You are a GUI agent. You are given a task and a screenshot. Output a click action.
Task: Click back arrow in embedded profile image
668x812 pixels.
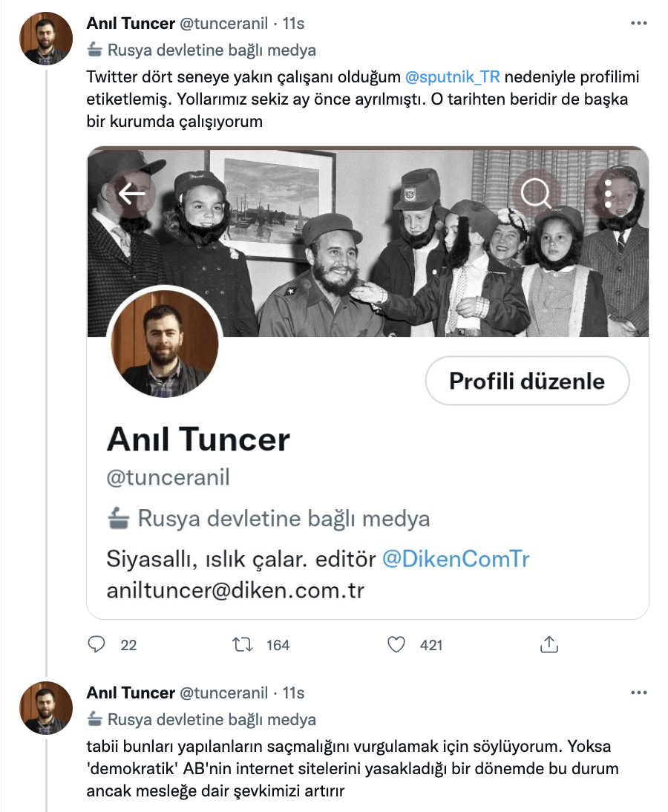tap(131, 194)
